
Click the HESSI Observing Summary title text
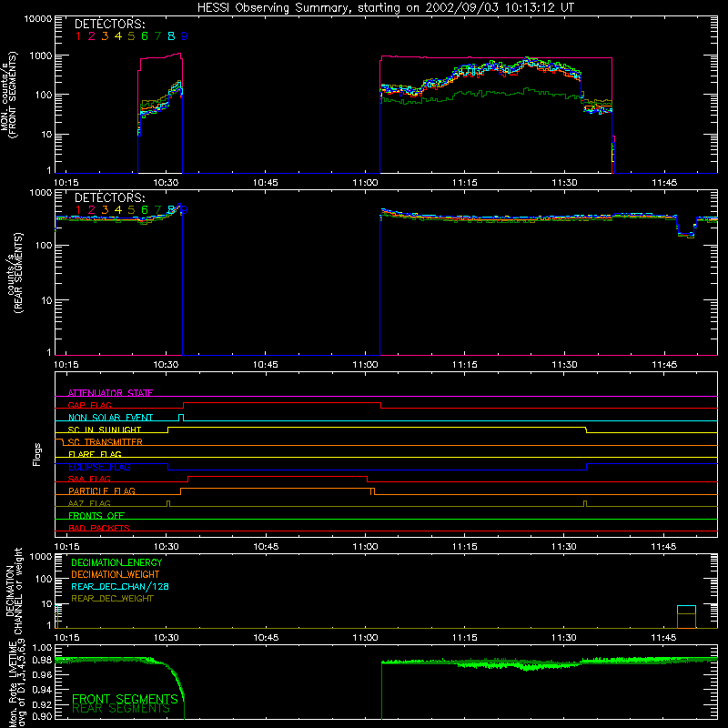385,8
